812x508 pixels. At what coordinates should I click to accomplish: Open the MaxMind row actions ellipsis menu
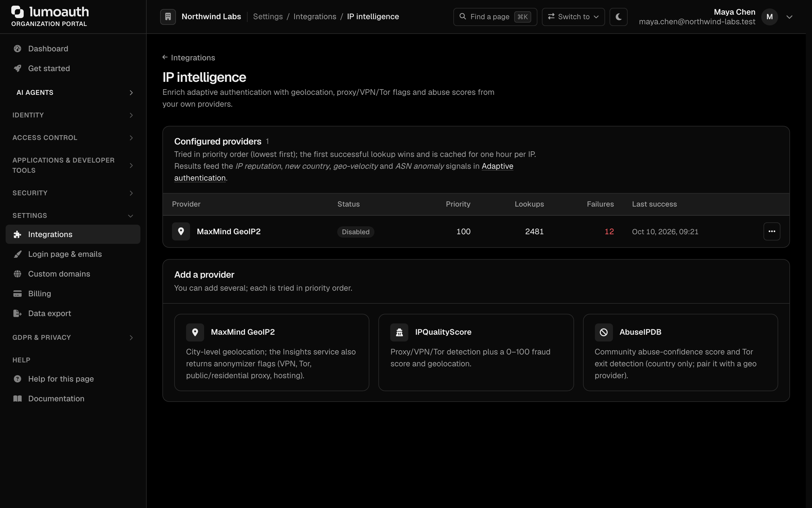pyautogui.click(x=772, y=231)
